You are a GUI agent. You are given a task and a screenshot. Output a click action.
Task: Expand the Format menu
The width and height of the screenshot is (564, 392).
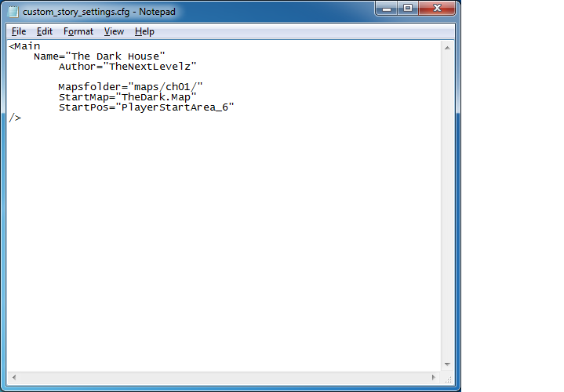click(x=78, y=31)
